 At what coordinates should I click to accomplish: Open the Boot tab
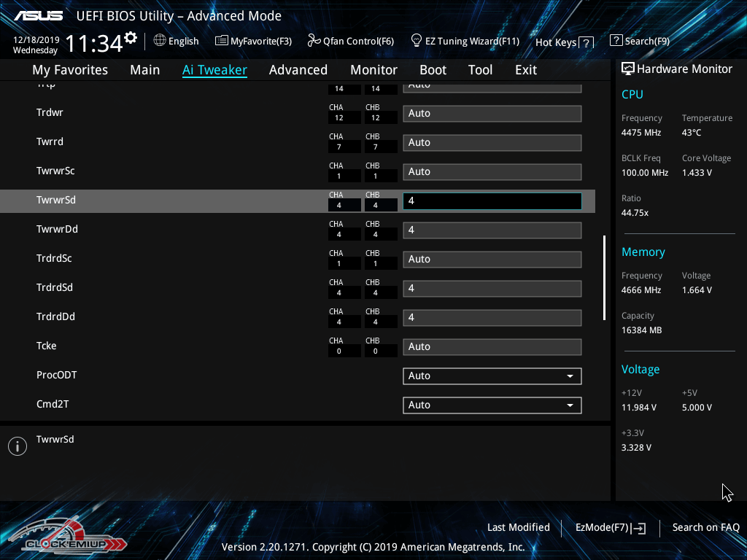(x=433, y=70)
